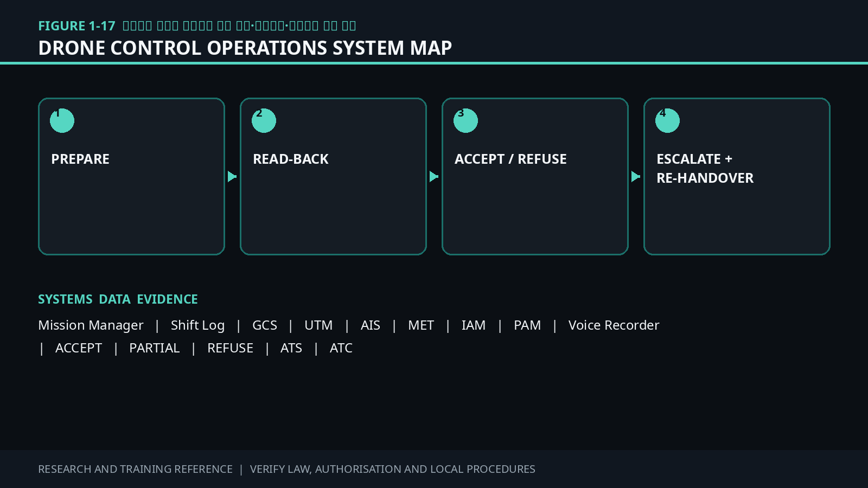Click the UTM system label
This screenshot has width=868, height=488.
pyautogui.click(x=318, y=325)
